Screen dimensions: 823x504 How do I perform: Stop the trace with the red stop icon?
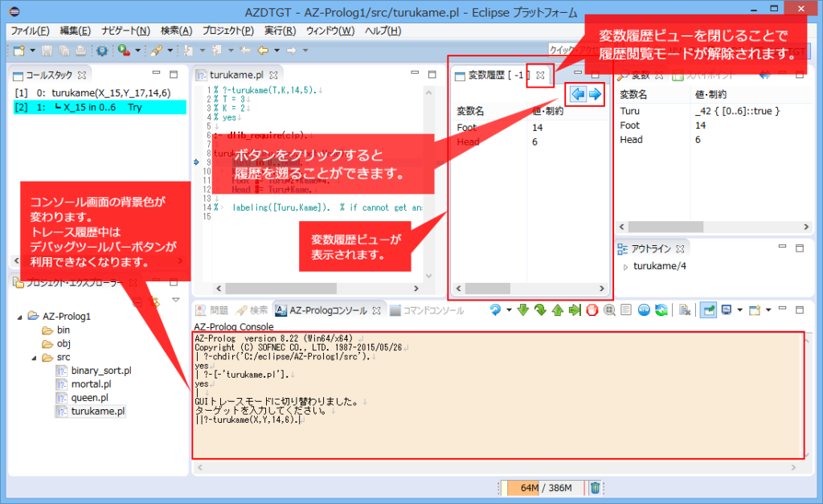click(592, 309)
